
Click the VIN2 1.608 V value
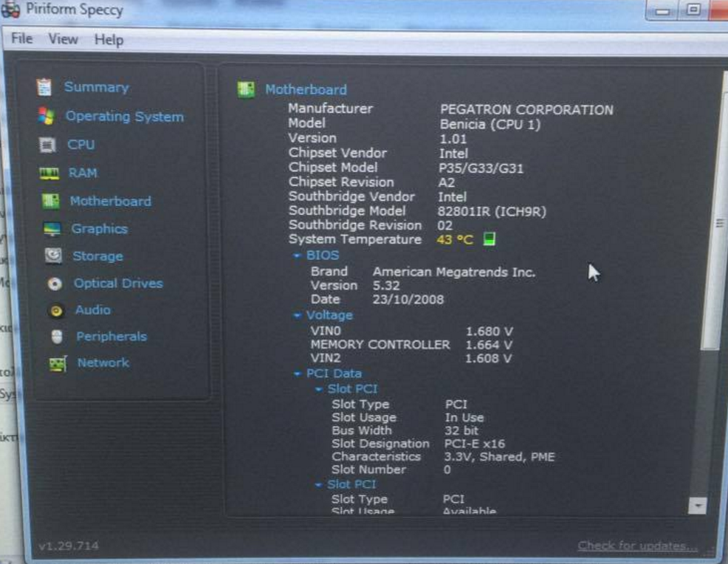pos(489,358)
